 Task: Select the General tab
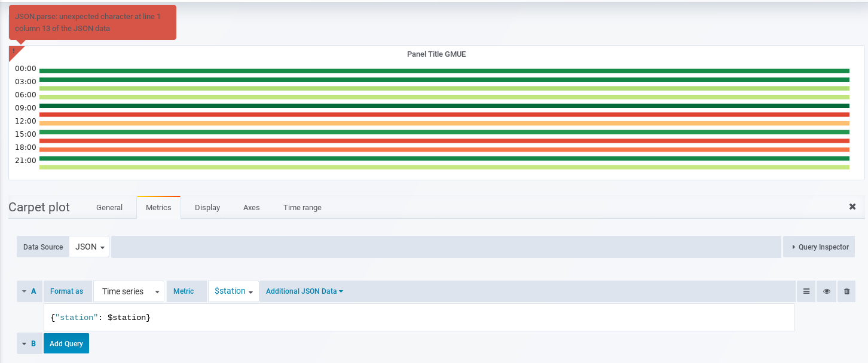[x=109, y=207]
